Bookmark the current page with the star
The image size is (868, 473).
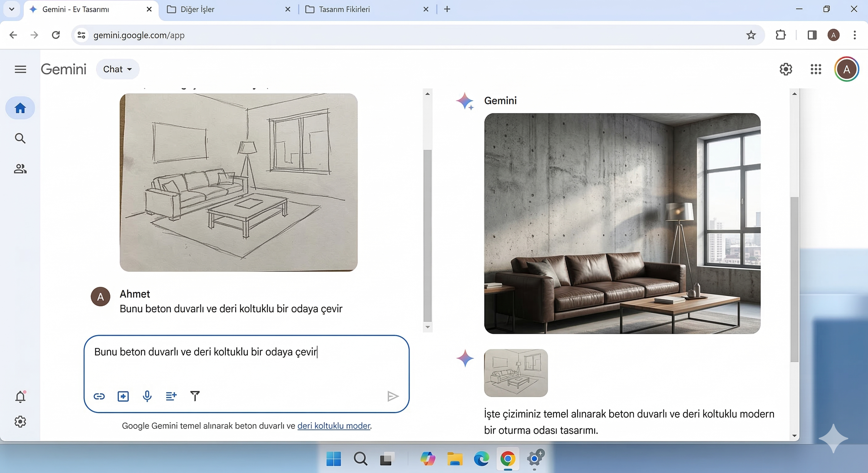tap(751, 35)
